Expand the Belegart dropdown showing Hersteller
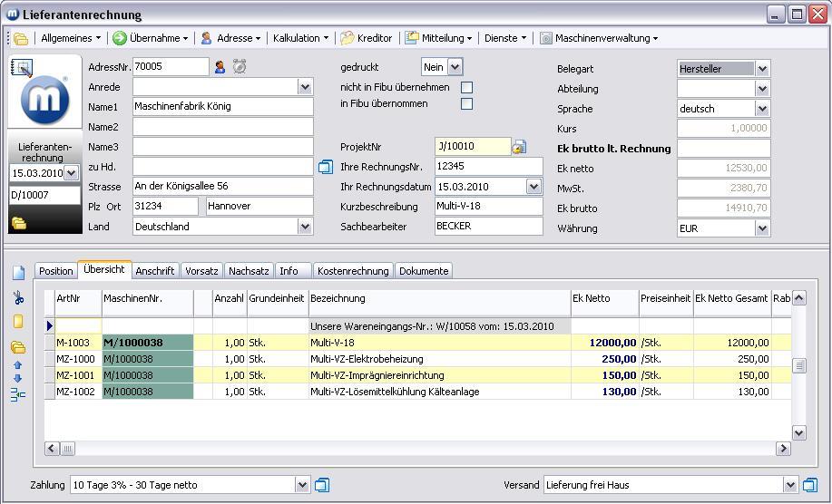The image size is (832, 504). pos(762,69)
